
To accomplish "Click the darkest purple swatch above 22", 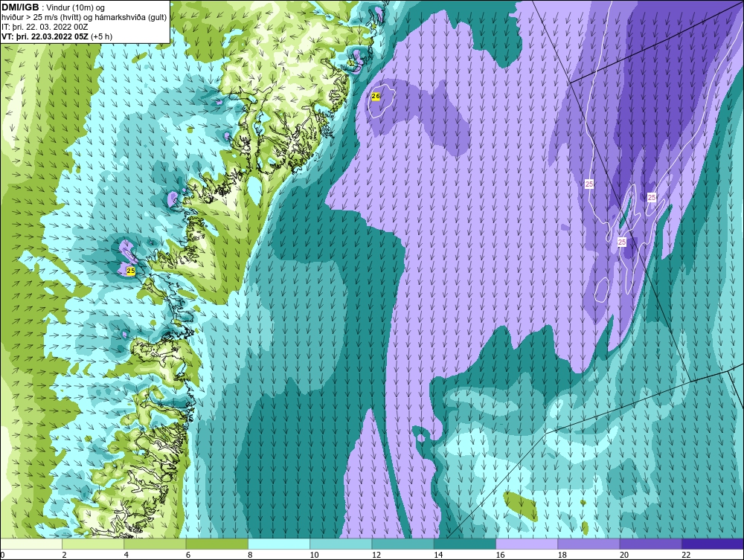I will (713, 544).
